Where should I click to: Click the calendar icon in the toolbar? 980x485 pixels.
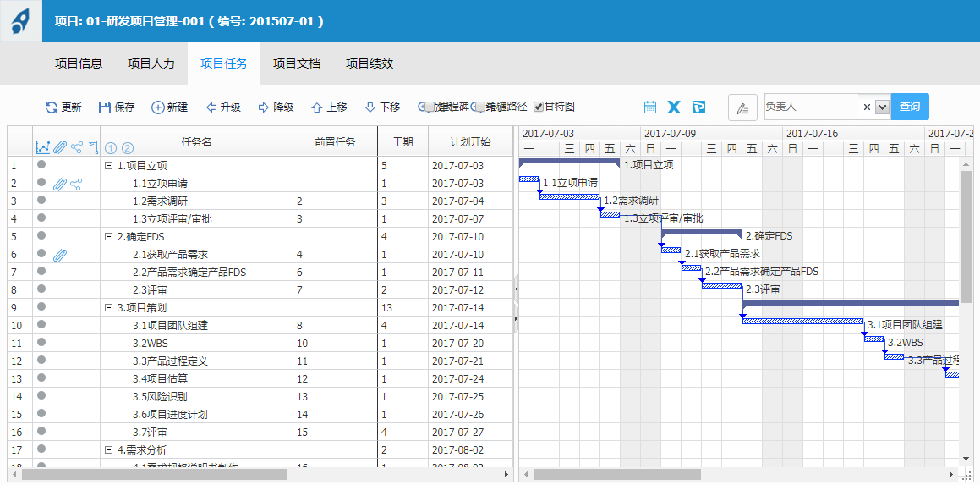click(x=650, y=107)
